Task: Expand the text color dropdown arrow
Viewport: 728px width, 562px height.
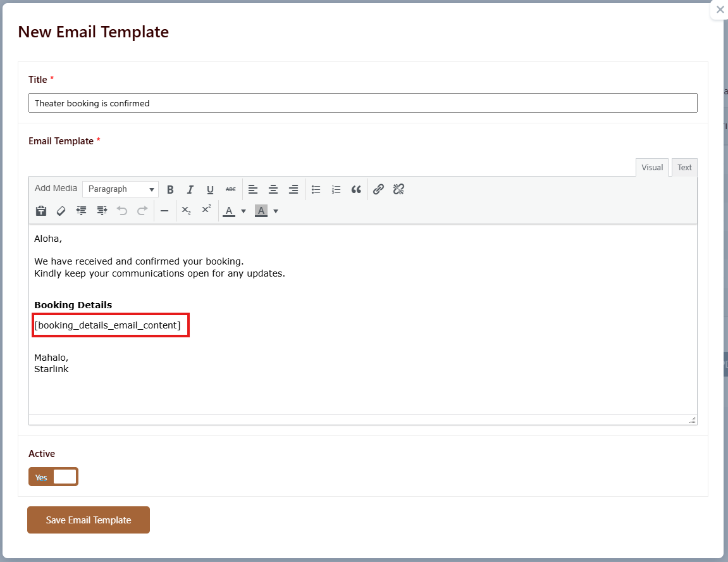Action: 244,211
